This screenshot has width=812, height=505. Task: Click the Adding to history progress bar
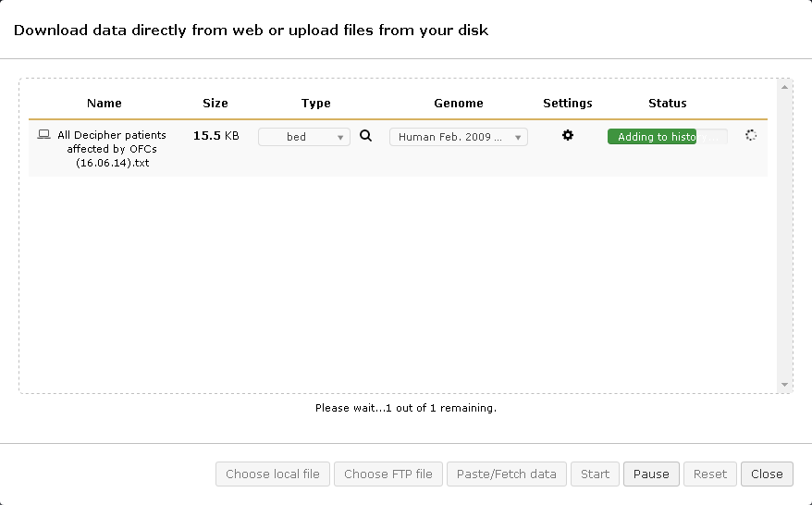point(667,137)
